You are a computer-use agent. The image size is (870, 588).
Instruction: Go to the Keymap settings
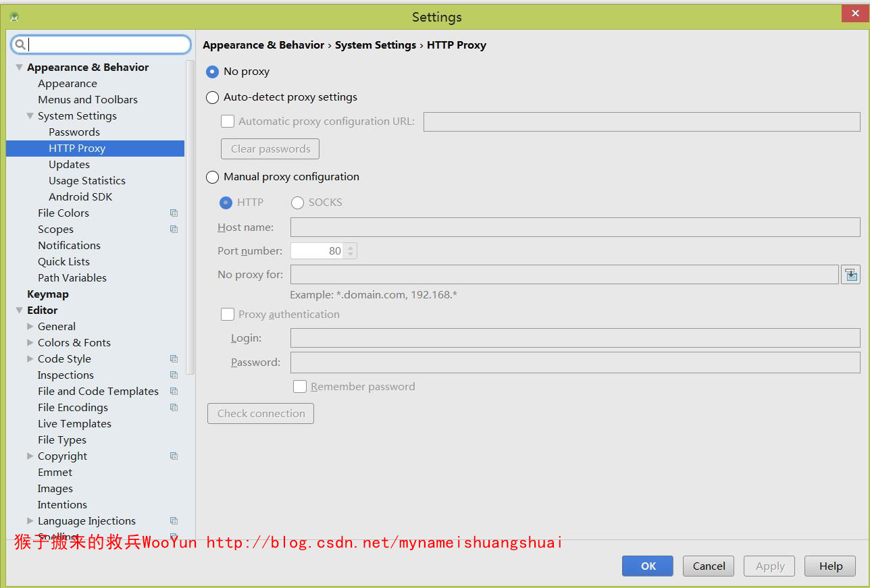48,294
